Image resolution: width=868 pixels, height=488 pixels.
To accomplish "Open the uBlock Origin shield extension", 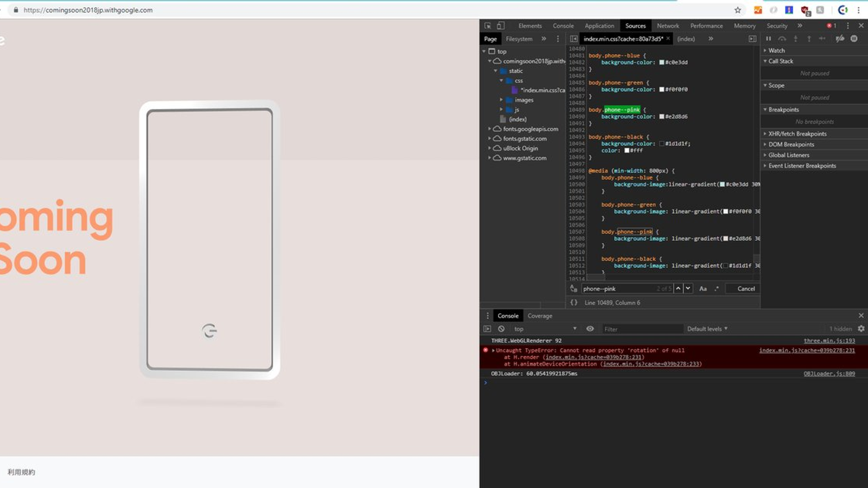I will click(805, 10).
